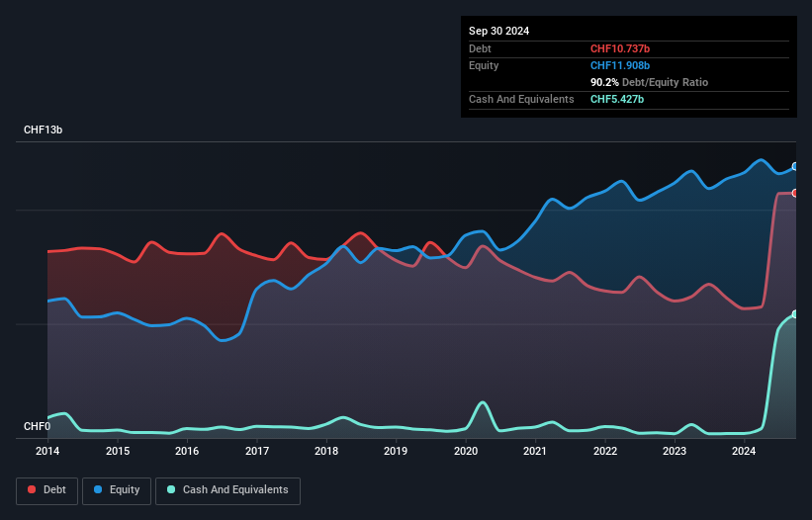
Task: Click the CHF10.737b debt value
Action: point(620,48)
